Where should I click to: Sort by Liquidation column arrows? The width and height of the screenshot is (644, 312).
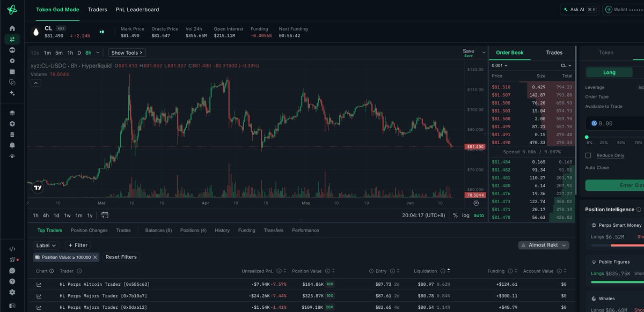pos(449,271)
